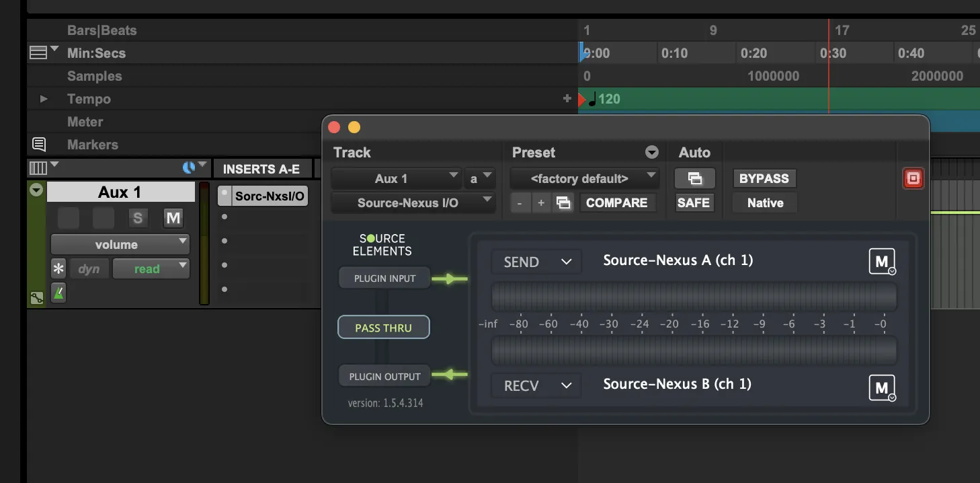Screen dimensions: 980x483
Task: Click the Aux 1 track freeze asterisk button
Action: 58,269
